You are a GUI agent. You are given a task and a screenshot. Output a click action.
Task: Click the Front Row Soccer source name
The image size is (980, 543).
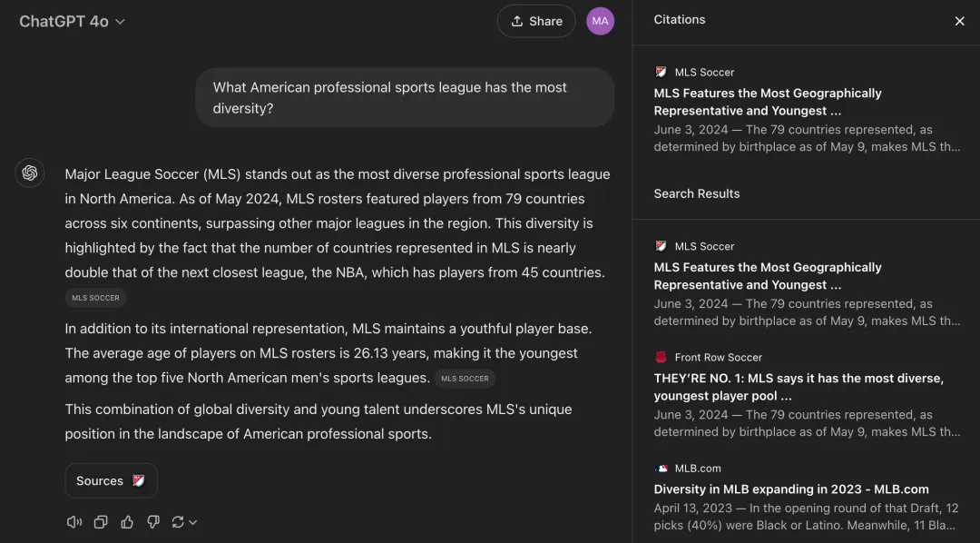[718, 357]
